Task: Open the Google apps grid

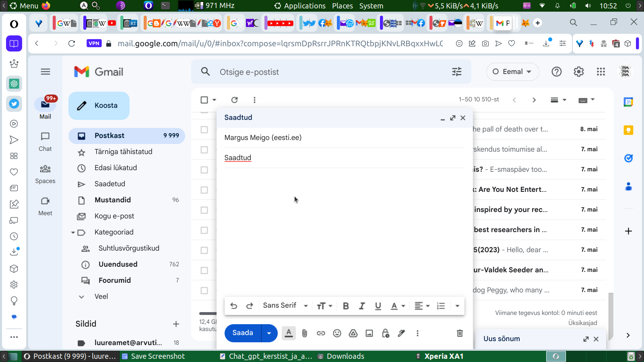Action: coord(601,72)
